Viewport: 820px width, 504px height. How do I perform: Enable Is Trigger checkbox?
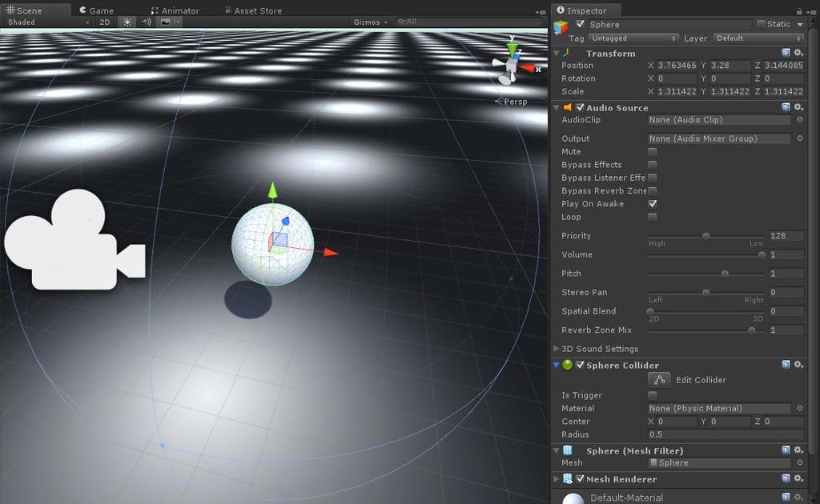coord(652,395)
